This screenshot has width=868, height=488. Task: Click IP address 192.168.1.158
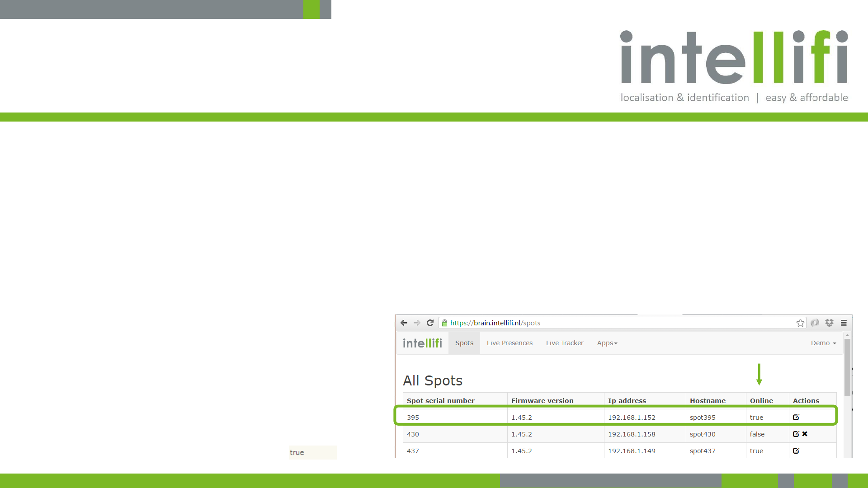coord(632,434)
